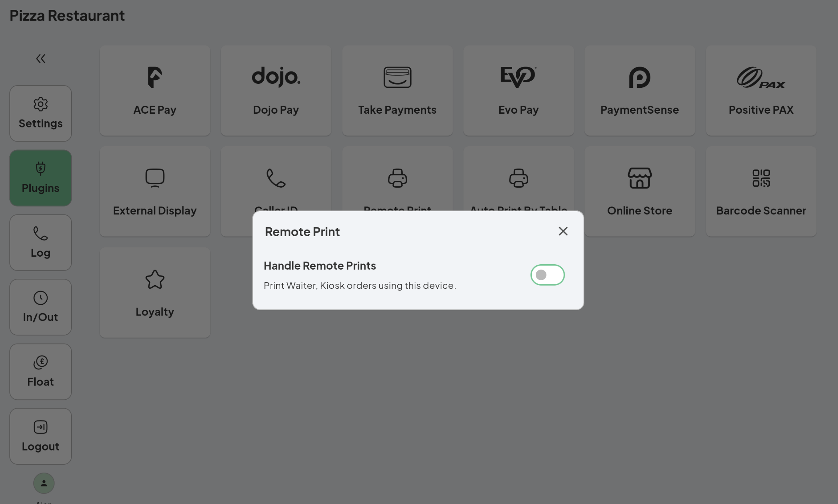Open the Loyalty star tile

(155, 292)
